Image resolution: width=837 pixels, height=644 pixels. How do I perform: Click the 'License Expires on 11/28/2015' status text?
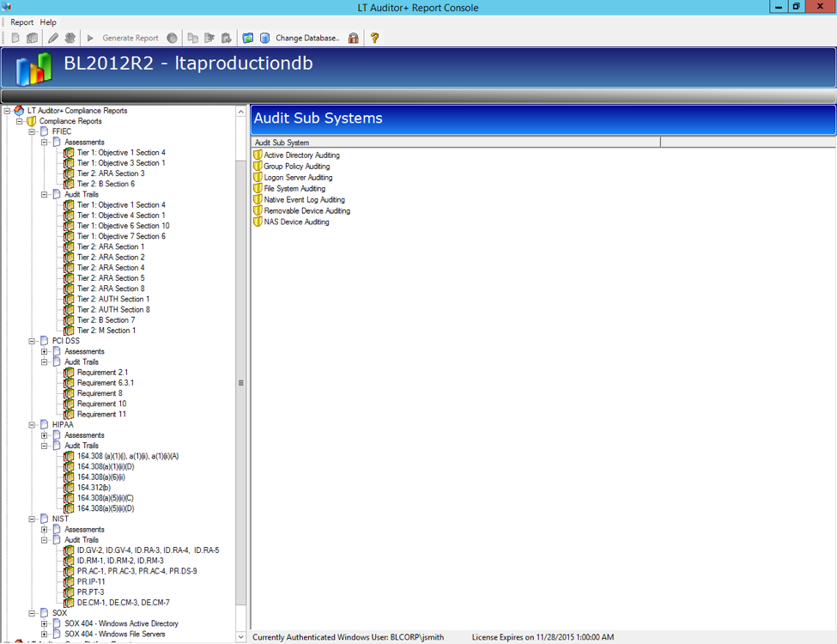(x=543, y=637)
